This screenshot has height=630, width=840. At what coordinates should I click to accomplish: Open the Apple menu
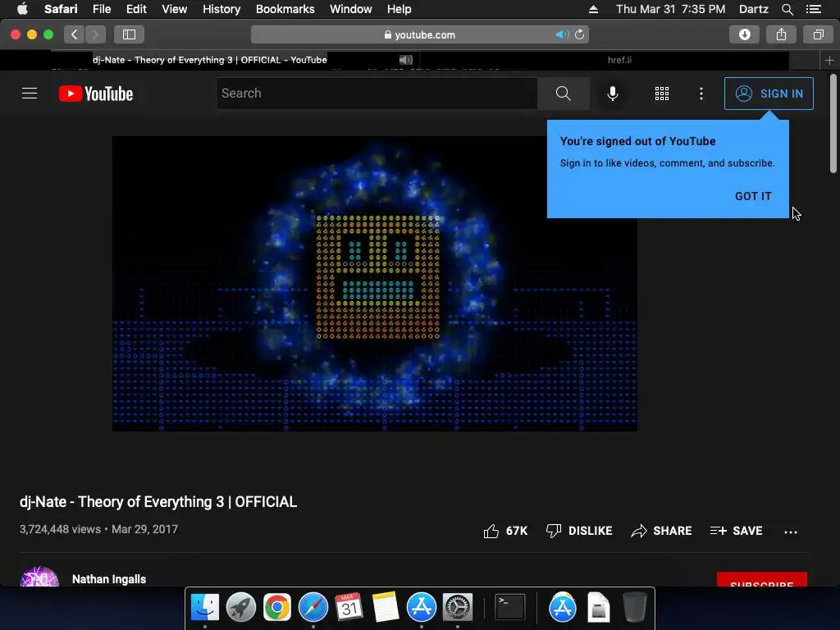click(x=22, y=9)
